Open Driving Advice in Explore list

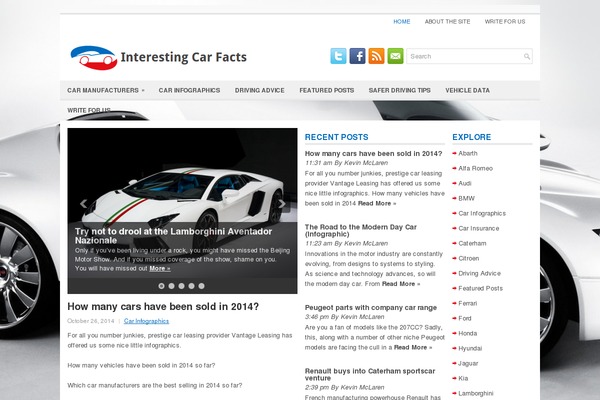(x=479, y=273)
